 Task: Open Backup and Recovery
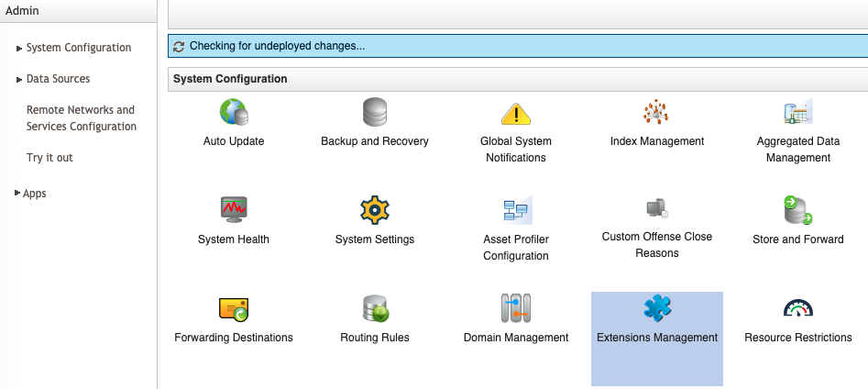click(375, 114)
